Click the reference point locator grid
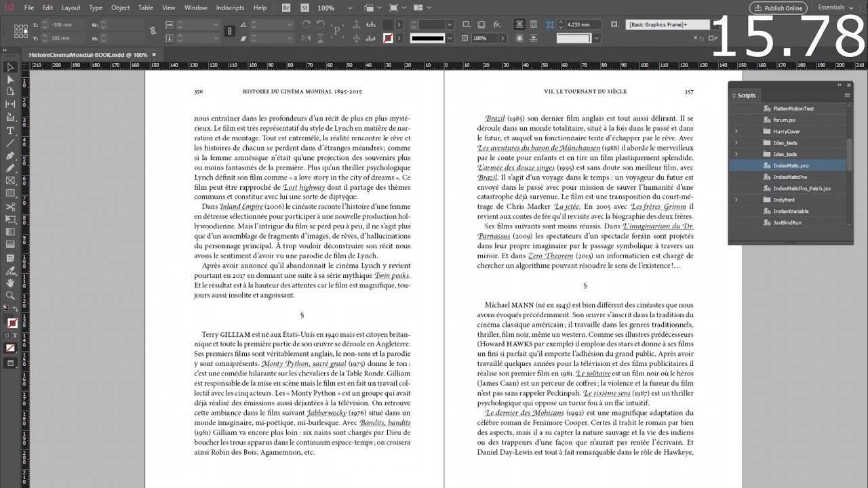Viewport: 868px width, 488px height. coord(20,31)
